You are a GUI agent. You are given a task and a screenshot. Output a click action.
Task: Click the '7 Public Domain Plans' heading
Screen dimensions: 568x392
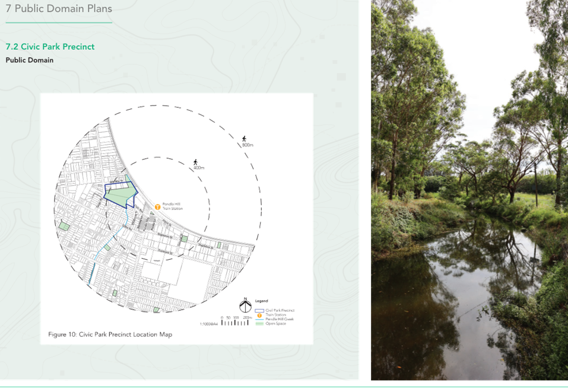coord(59,8)
